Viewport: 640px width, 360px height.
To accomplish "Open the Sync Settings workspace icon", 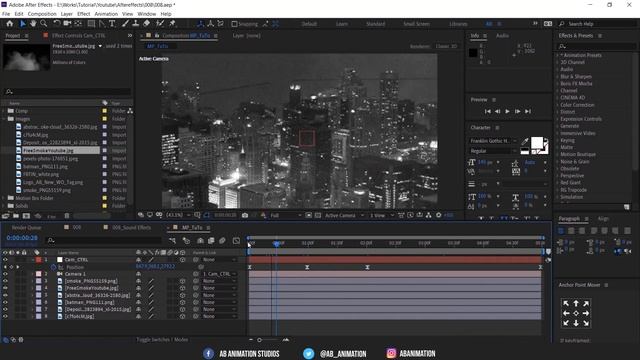I will [548, 24].
